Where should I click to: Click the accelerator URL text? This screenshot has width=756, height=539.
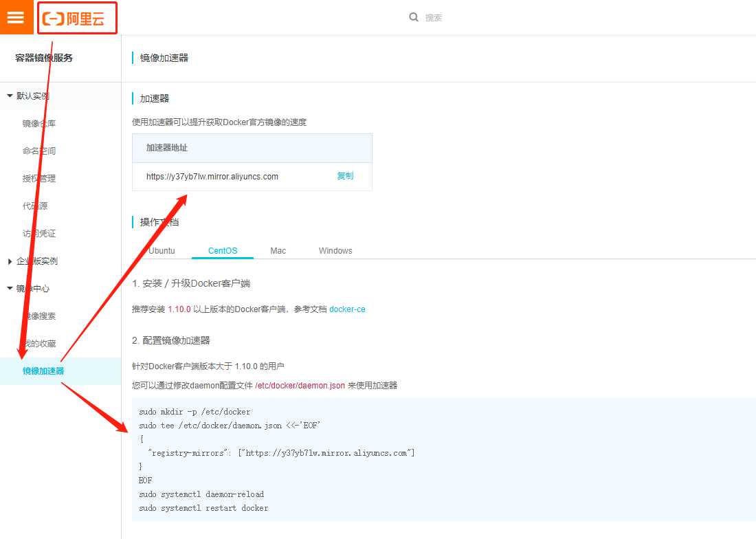click(x=212, y=177)
